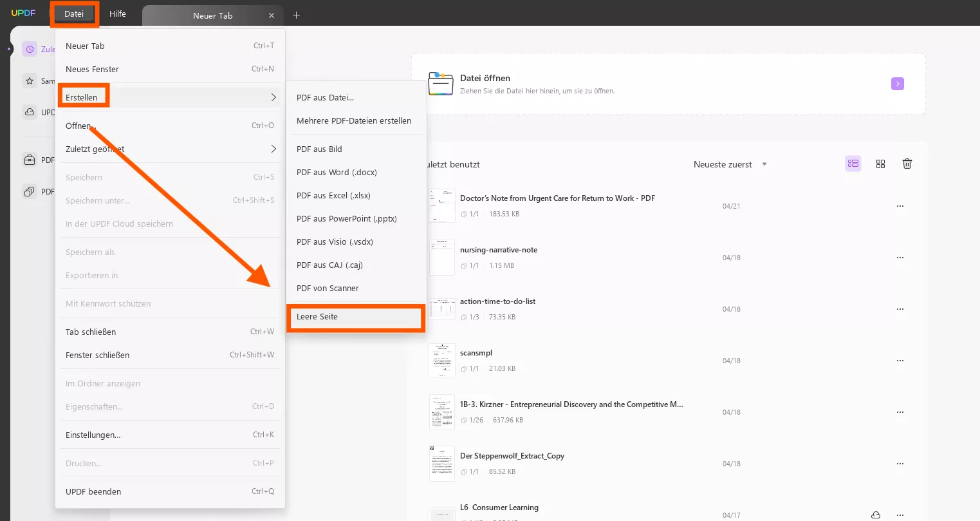Click cloud icon on L6 Consumer Learning row

(x=876, y=515)
